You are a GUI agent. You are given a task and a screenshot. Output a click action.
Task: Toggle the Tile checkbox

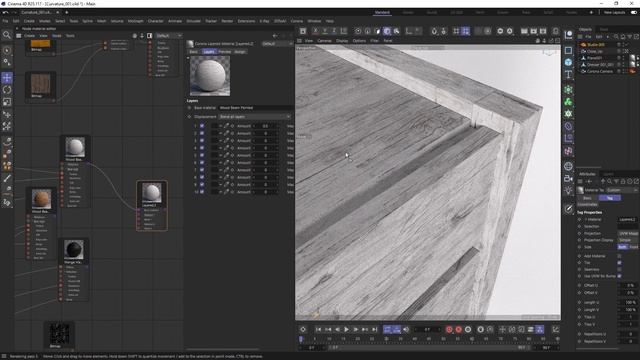pos(620,263)
